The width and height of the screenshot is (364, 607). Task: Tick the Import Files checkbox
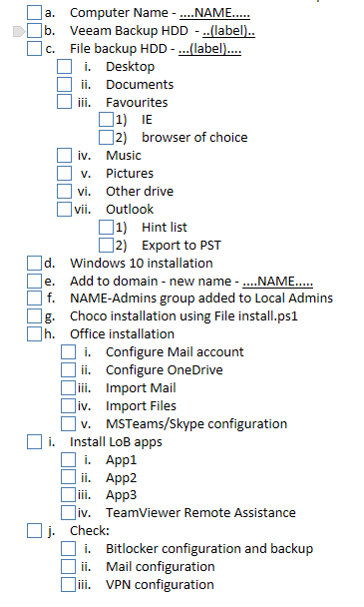click(68, 405)
